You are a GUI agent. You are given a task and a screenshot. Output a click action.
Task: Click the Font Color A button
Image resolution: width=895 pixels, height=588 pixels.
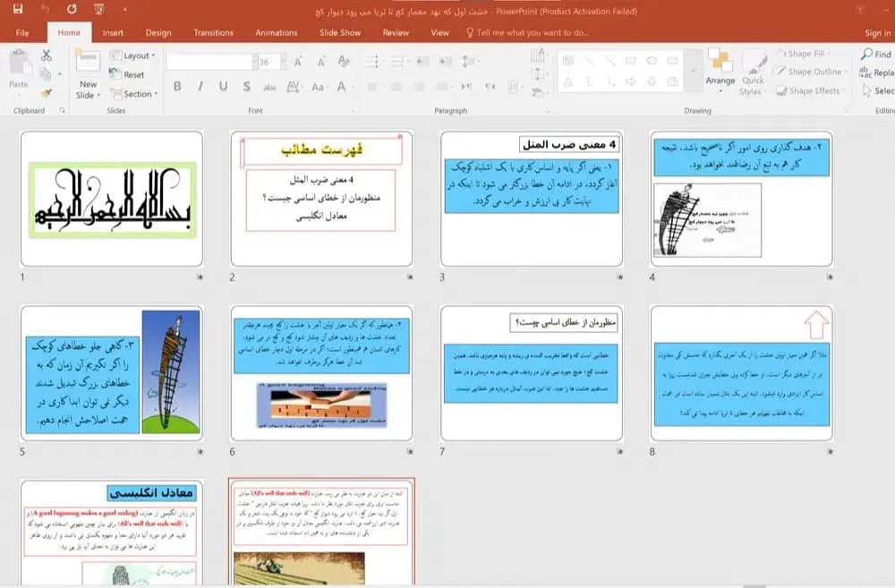[341, 87]
